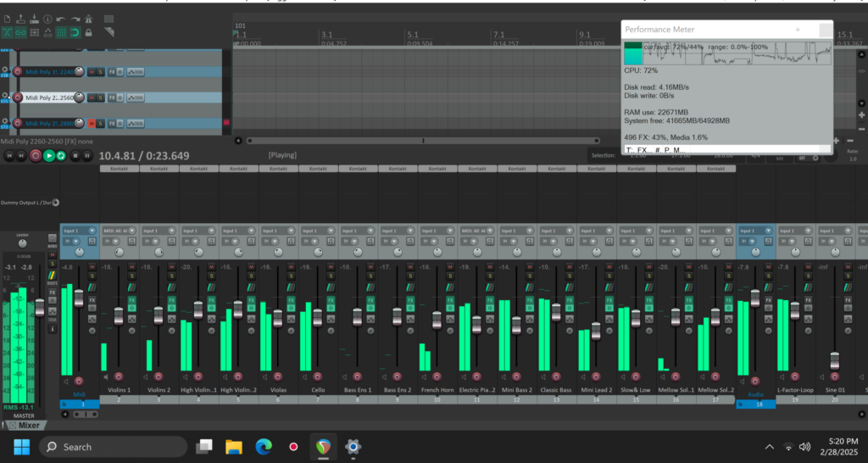Image resolution: width=868 pixels, height=463 pixels.
Task: Click the Save Project download-arrow icon
Action: coord(34,20)
